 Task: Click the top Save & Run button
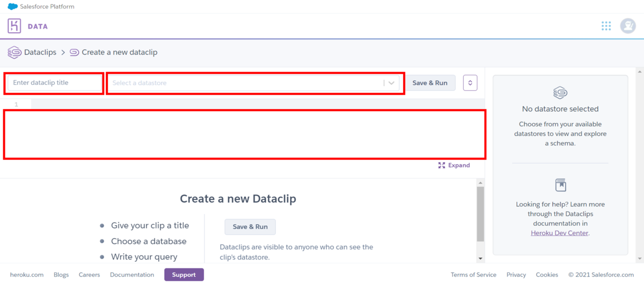coord(430,83)
